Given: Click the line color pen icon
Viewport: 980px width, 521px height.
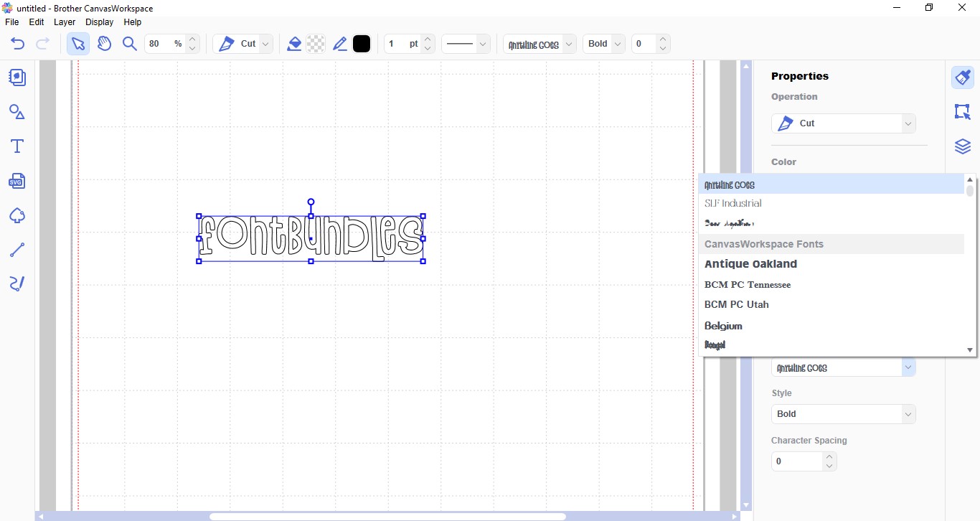Looking at the screenshot, I should pos(340,44).
